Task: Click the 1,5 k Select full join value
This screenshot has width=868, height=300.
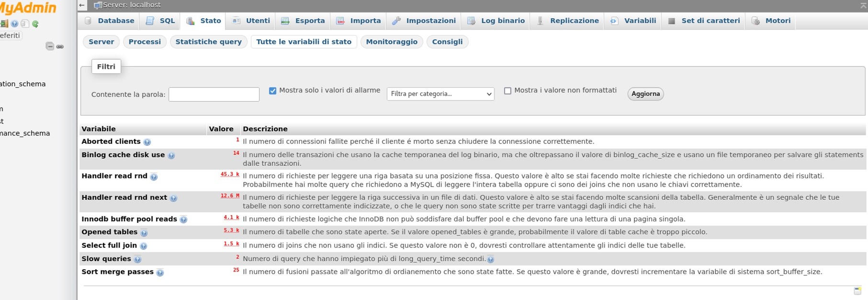Action: coord(232,244)
